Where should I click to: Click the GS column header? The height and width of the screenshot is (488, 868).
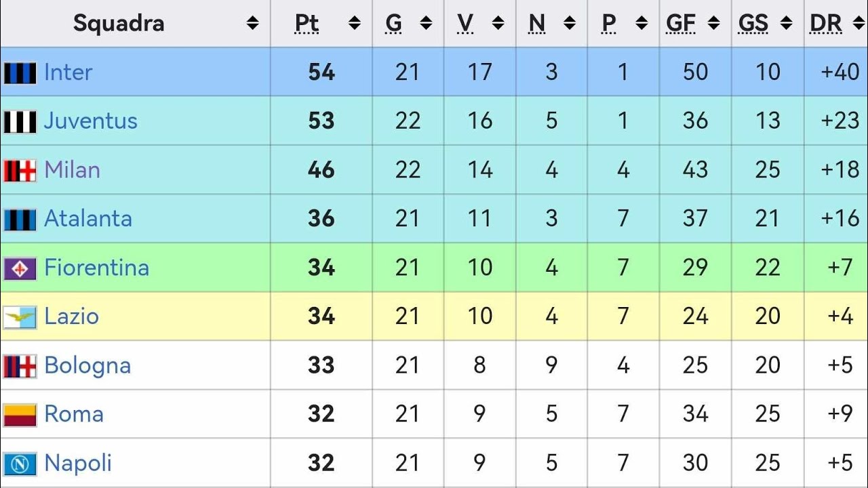pyautogui.click(x=753, y=24)
